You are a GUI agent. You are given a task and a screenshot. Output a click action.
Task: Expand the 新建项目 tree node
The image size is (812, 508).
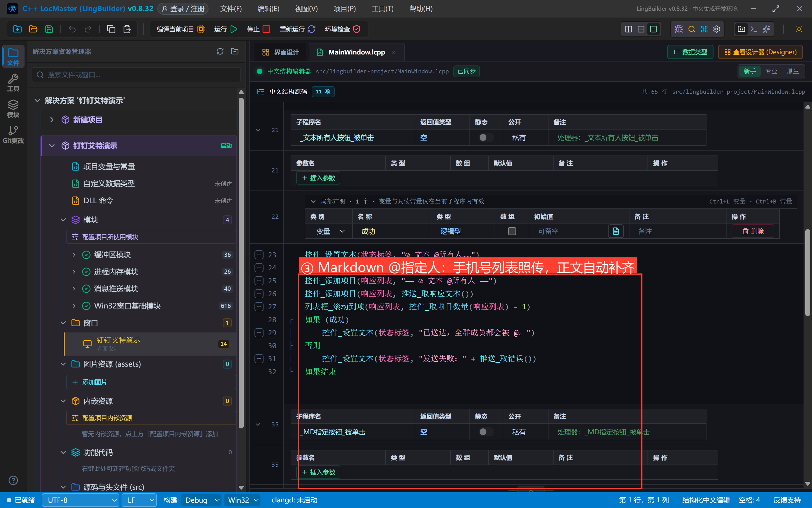(52, 120)
